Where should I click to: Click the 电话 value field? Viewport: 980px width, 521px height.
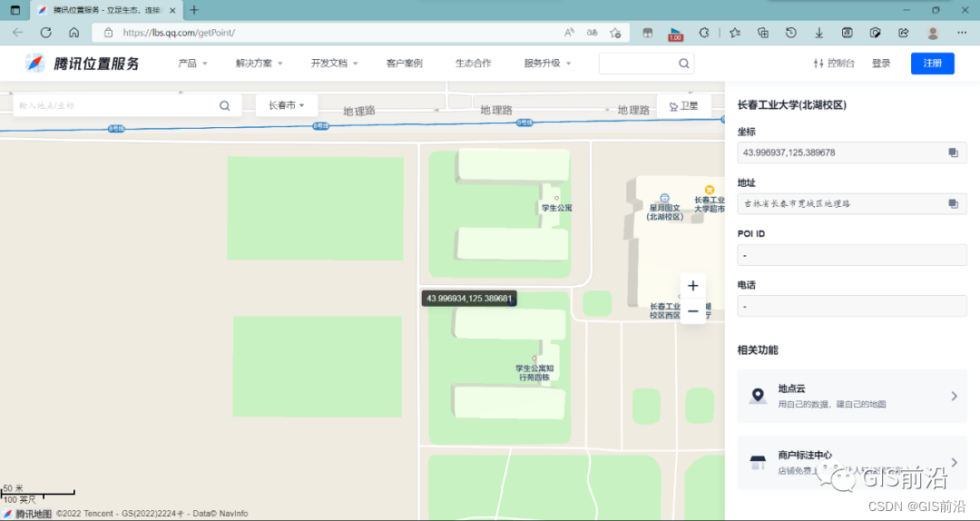[852, 307]
